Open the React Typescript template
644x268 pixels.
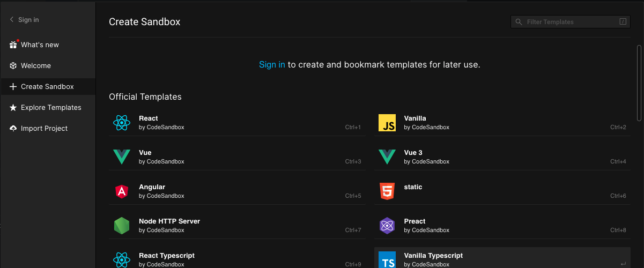pos(166,256)
